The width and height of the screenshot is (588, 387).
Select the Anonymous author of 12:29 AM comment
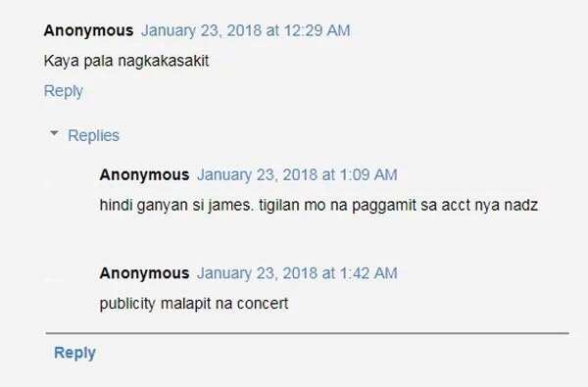[88, 30]
